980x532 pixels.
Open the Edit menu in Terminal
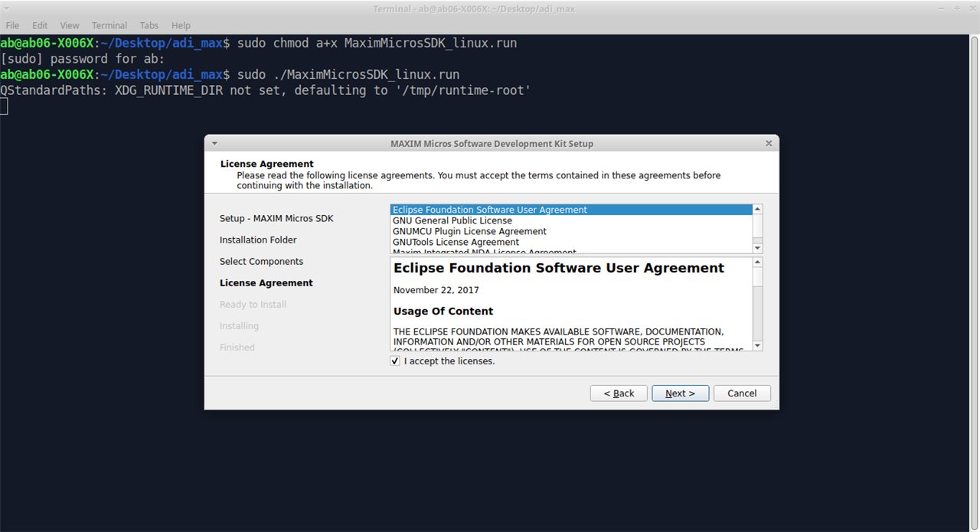[40, 25]
